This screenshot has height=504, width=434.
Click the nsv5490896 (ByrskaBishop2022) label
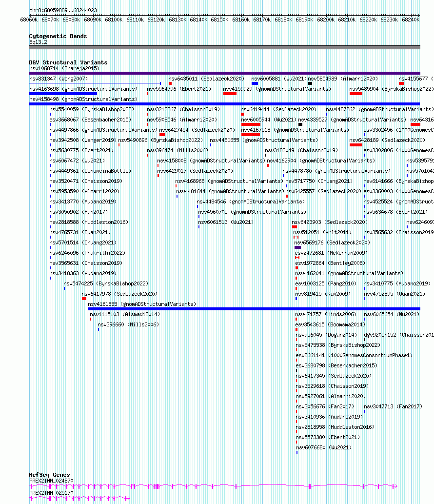point(160,141)
